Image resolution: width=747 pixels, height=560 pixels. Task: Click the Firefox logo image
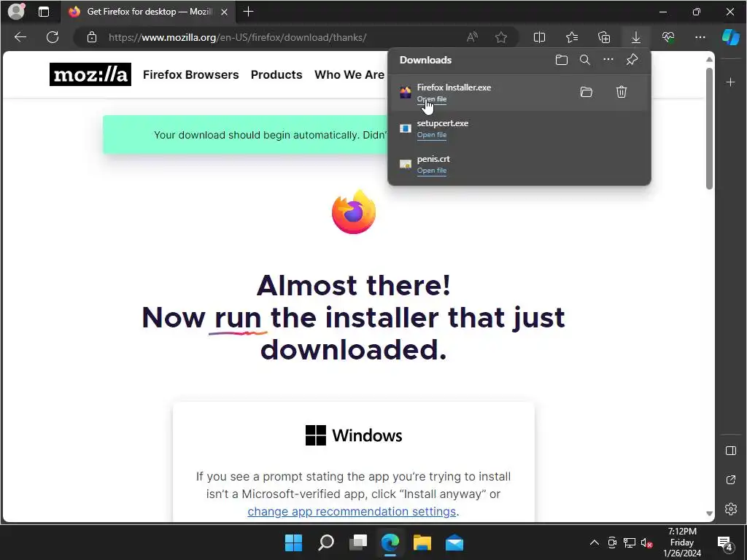point(354,212)
